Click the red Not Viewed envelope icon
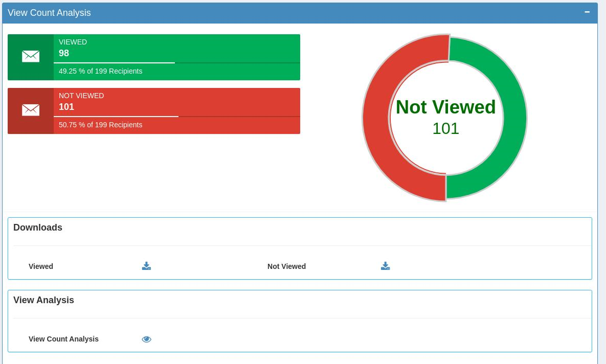The height and width of the screenshot is (364, 606). (x=31, y=110)
